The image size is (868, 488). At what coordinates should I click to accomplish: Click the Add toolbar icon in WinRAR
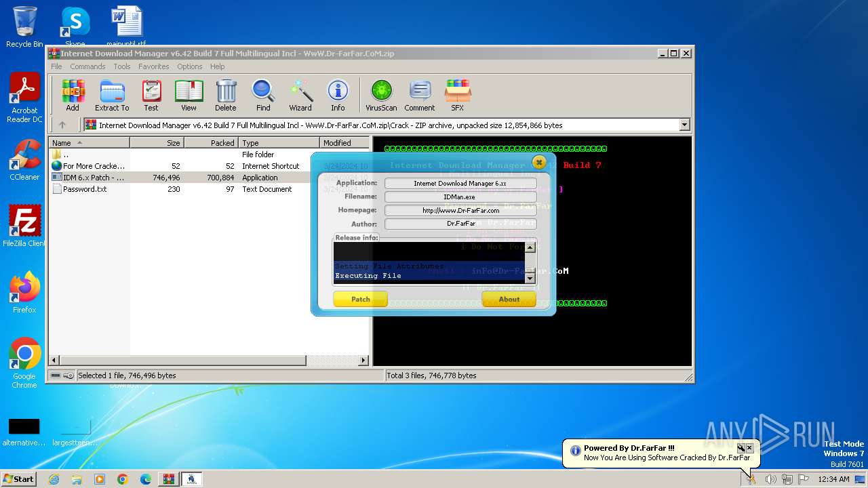[x=73, y=96]
